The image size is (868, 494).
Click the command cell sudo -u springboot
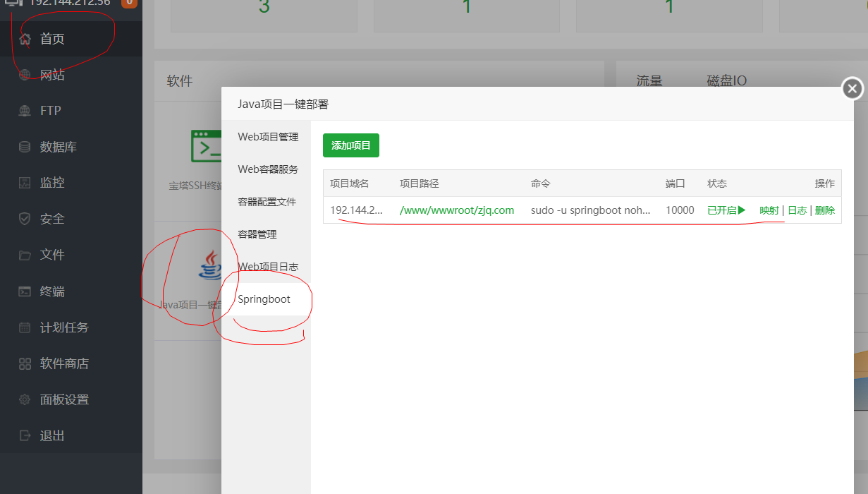click(591, 210)
